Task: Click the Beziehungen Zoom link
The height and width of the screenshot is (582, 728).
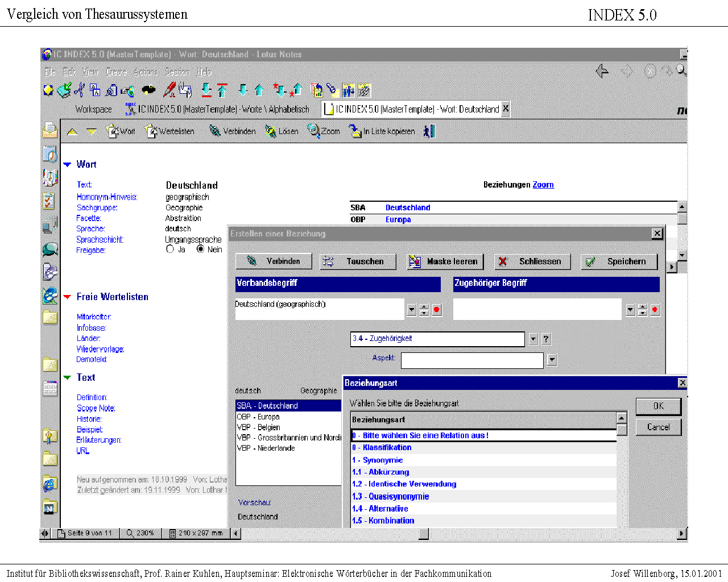Action: 543,185
